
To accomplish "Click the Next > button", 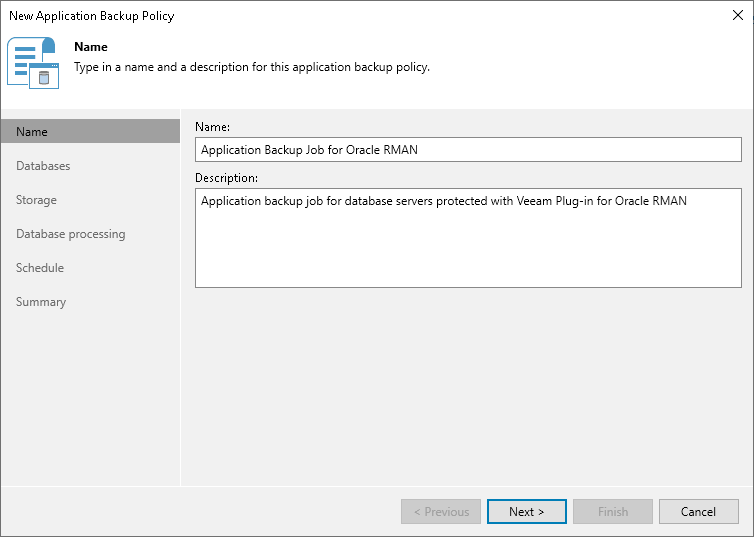I will (527, 512).
